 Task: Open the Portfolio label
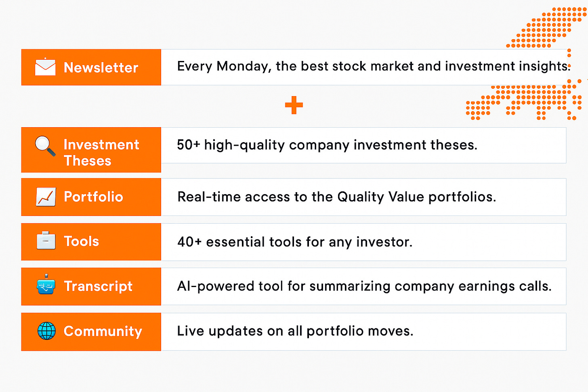click(93, 197)
